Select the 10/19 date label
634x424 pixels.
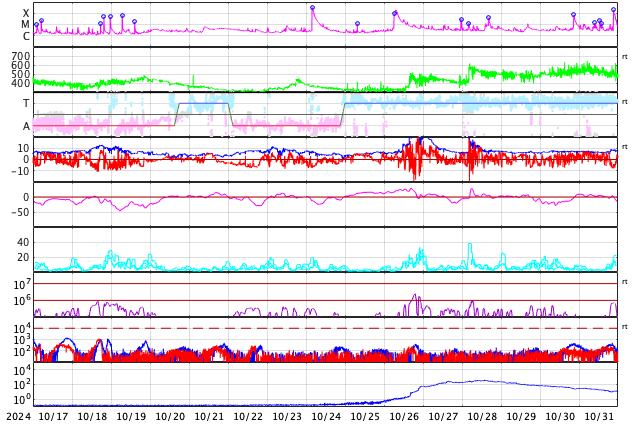[x=131, y=416]
